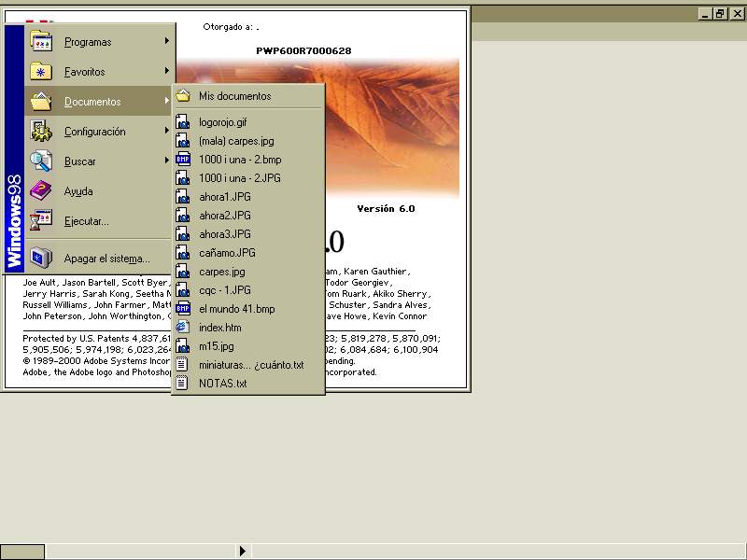The image size is (747, 560).
Task: Click the ahora1.JPG file icon
Action: [183, 196]
